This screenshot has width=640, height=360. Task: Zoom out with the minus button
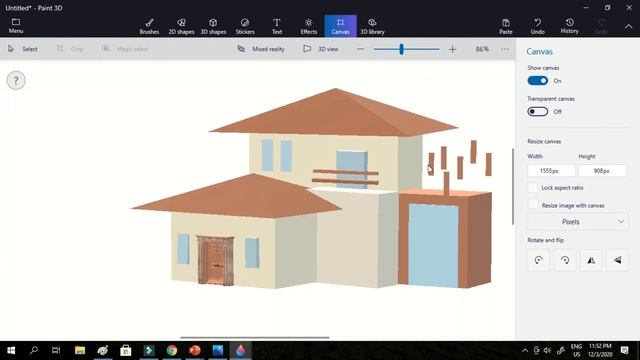pos(360,49)
